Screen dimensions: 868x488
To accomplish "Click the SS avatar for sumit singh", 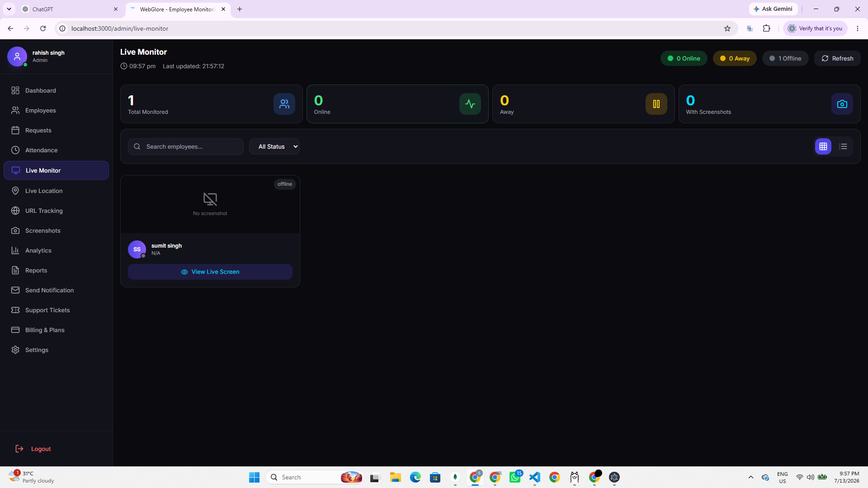I will tap(137, 249).
